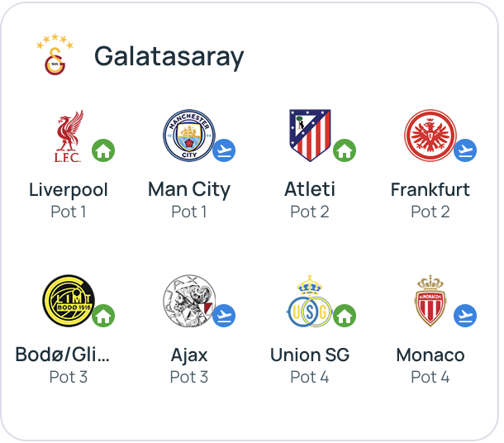Viewport: 504px width, 443px height.
Task: Click Man City's blue away plane icon
Action: point(224,150)
